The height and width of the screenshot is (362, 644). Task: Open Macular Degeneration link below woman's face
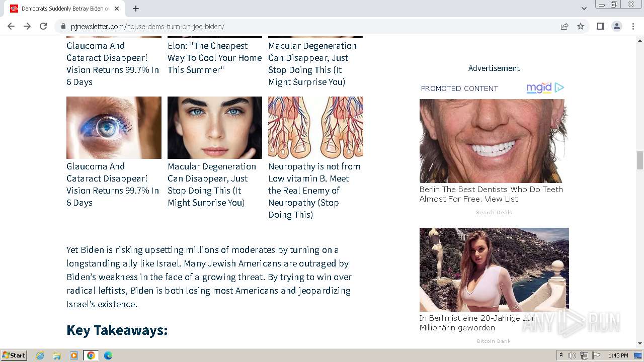[212, 185]
